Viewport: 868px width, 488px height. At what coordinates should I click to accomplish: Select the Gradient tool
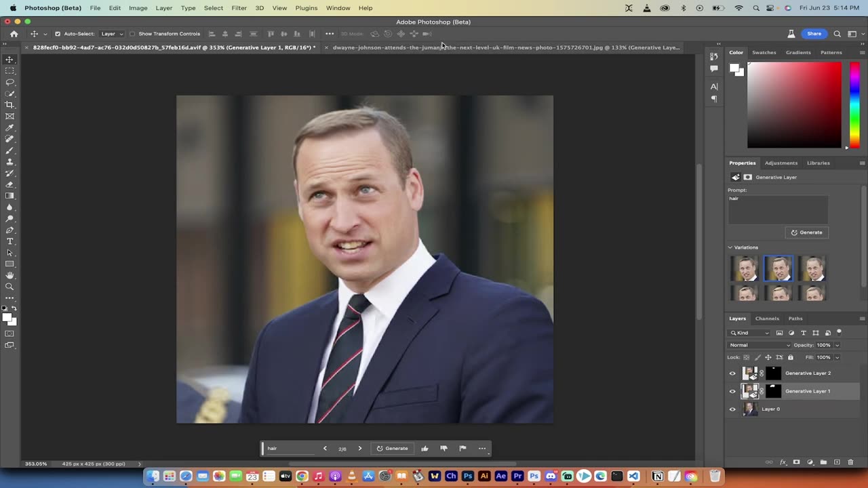tap(9, 196)
